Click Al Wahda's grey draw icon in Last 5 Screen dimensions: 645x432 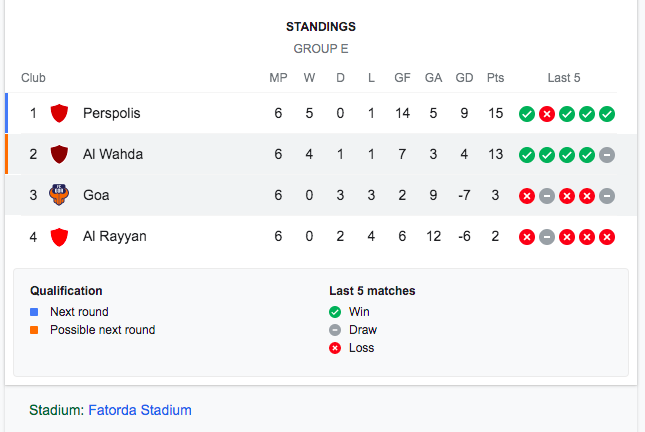(607, 155)
